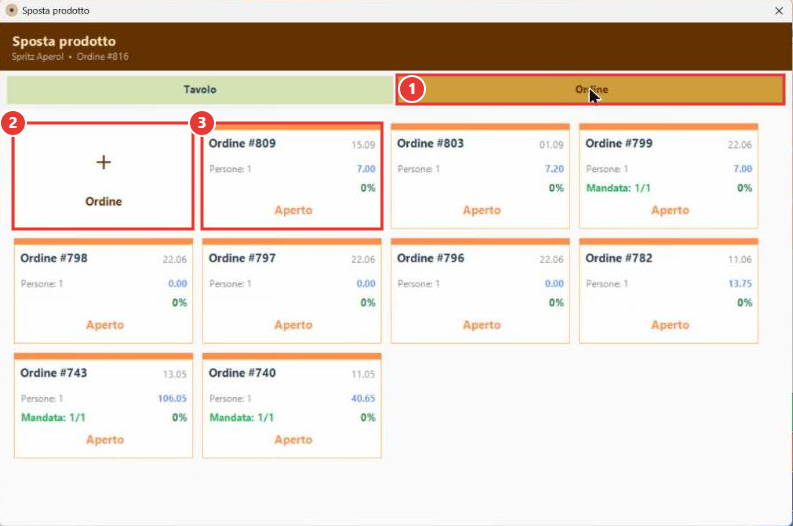The height and width of the screenshot is (526, 793).
Task: Click Persone: 1 on order #798
Action: [41, 284]
